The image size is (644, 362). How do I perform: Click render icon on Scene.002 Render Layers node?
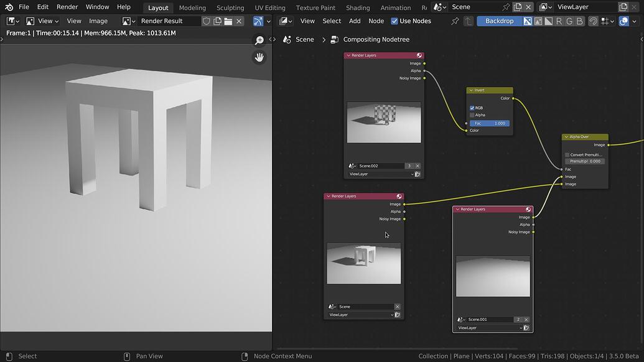click(x=418, y=174)
